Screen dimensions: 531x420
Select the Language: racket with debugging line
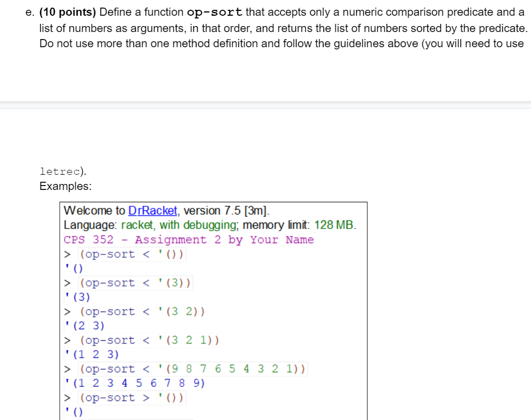coord(157,225)
